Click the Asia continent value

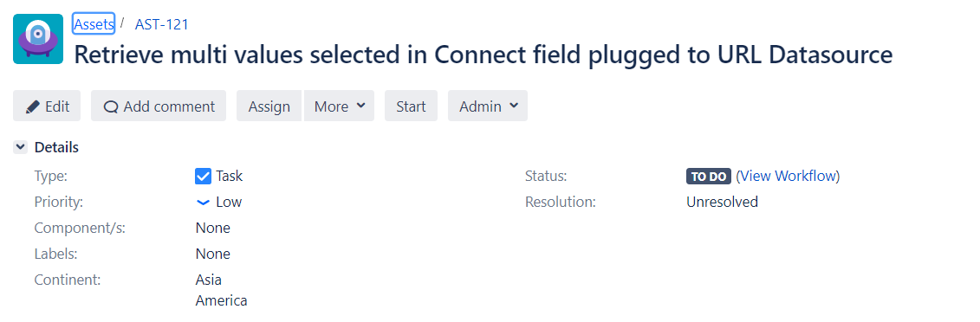(x=209, y=280)
